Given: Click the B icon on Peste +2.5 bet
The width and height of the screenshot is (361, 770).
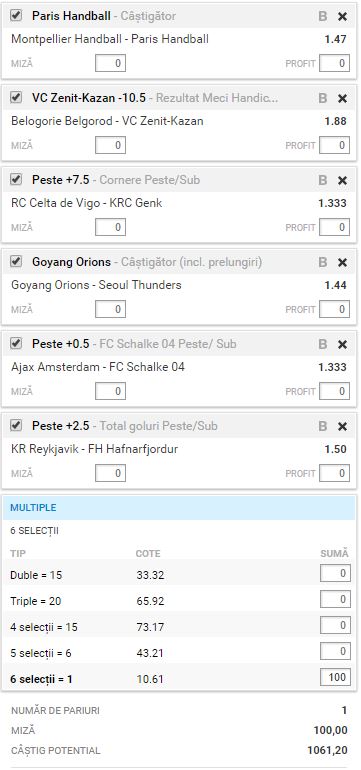Looking at the screenshot, I should [323, 426].
